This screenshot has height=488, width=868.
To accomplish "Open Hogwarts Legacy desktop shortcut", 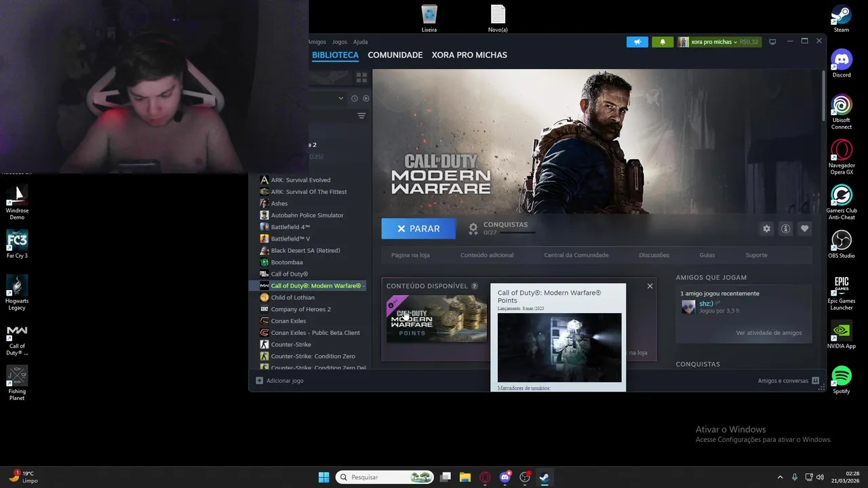I will tap(17, 293).
